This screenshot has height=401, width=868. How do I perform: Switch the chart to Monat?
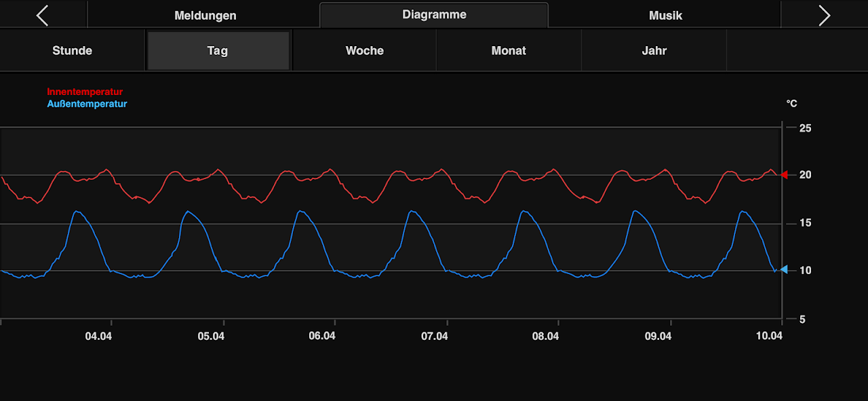509,51
